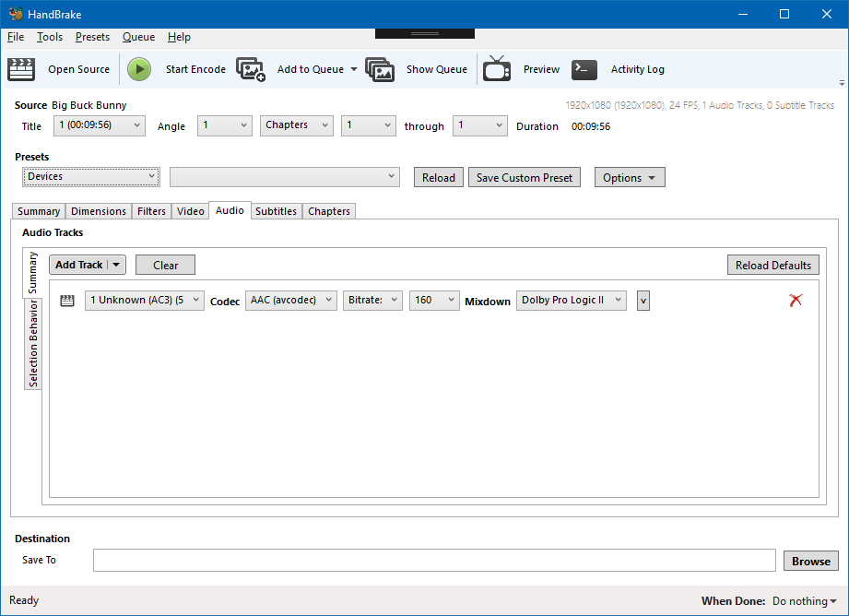Open the Options dropdown button
This screenshot has width=849, height=616.
pyautogui.click(x=630, y=177)
